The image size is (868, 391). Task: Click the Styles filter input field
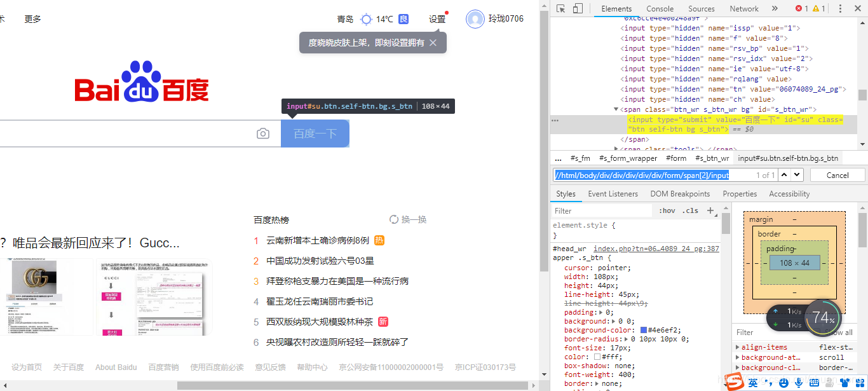[601, 210]
